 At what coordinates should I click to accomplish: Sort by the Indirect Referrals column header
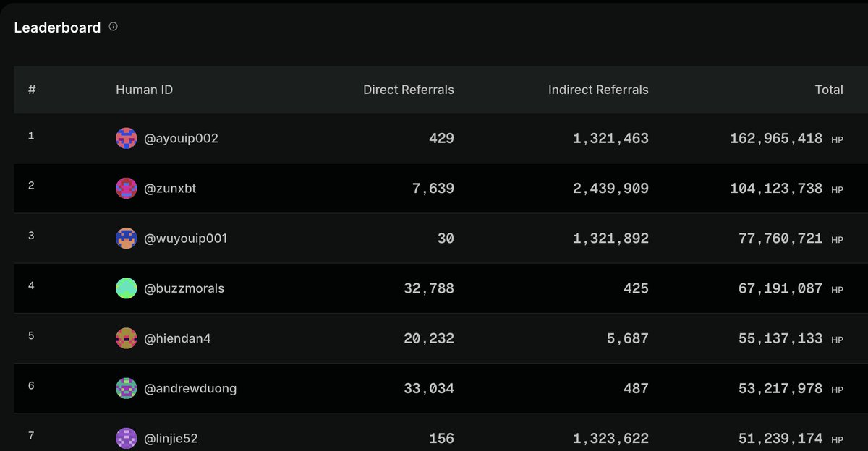click(598, 90)
